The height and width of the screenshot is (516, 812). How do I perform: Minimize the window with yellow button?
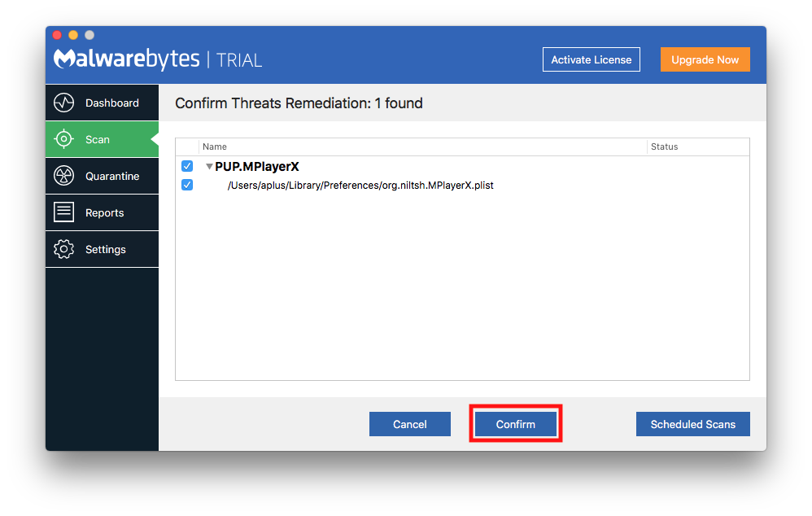73,35
